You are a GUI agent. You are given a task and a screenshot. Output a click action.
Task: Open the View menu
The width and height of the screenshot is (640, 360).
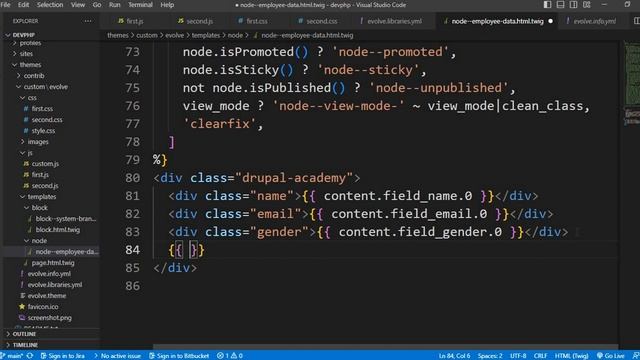tap(78, 5)
